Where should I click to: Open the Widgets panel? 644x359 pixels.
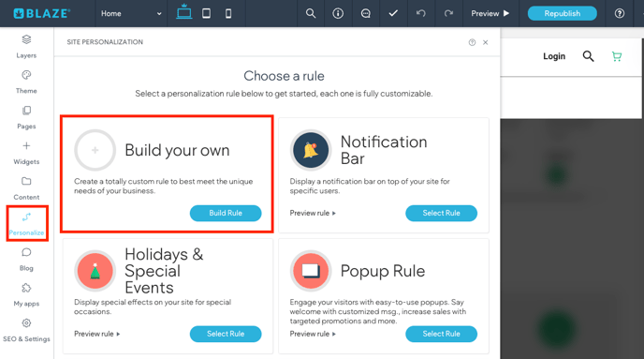(x=26, y=153)
